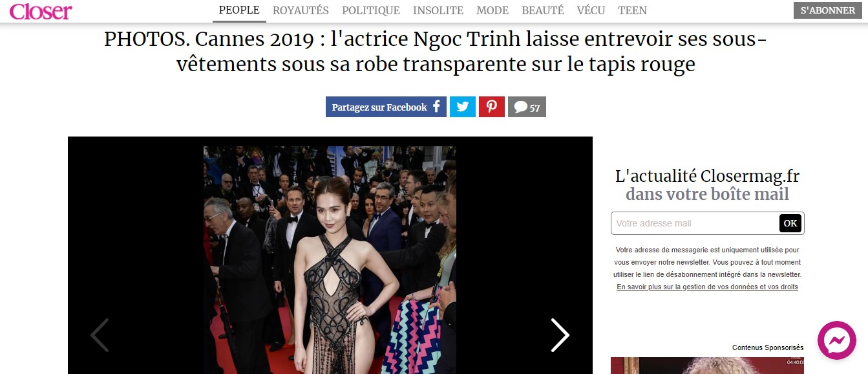This screenshot has width=868, height=374.
Task: Share article via Twitter icon
Action: [463, 107]
